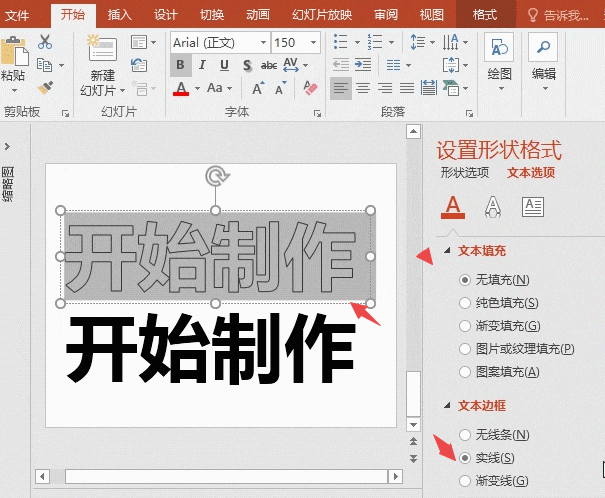
Task: Collapse the 文本填充 section
Action: [447, 251]
